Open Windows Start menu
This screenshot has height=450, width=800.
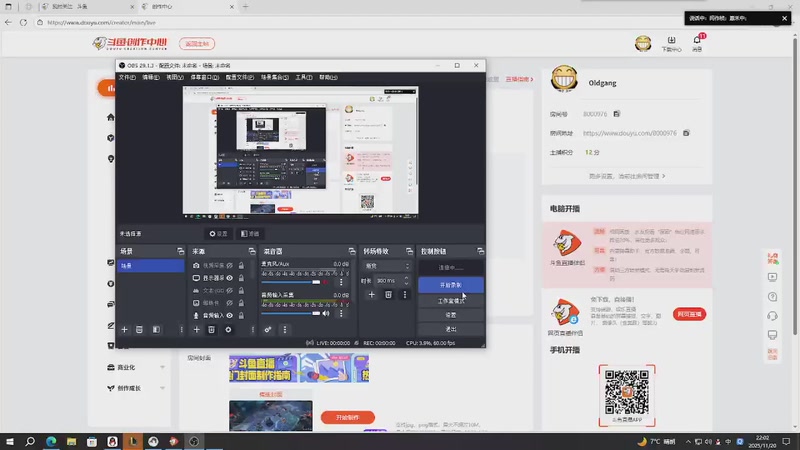(x=9, y=441)
